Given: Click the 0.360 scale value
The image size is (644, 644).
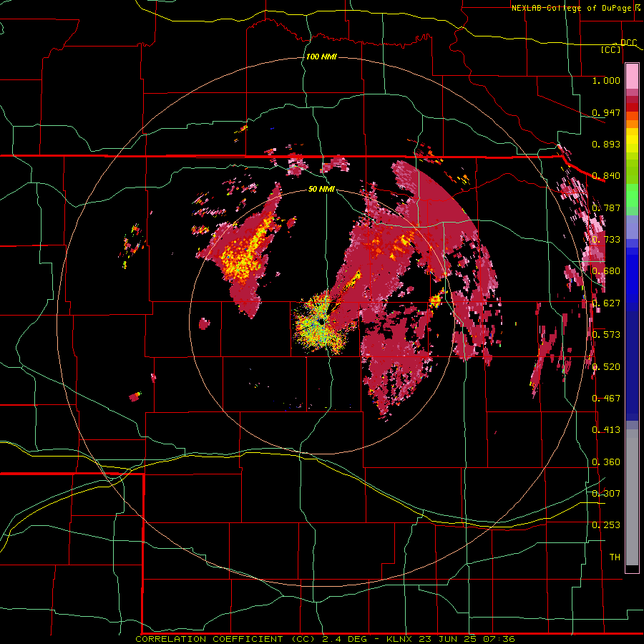Looking at the screenshot, I should [x=606, y=462].
